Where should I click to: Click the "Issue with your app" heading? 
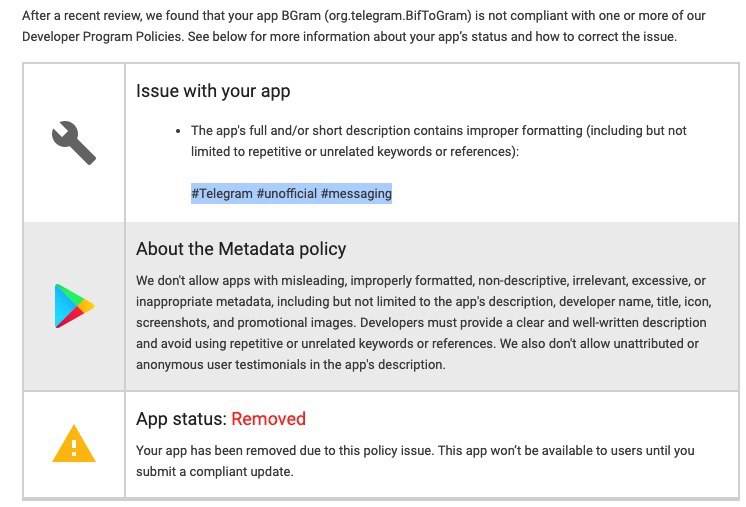pyautogui.click(x=213, y=91)
